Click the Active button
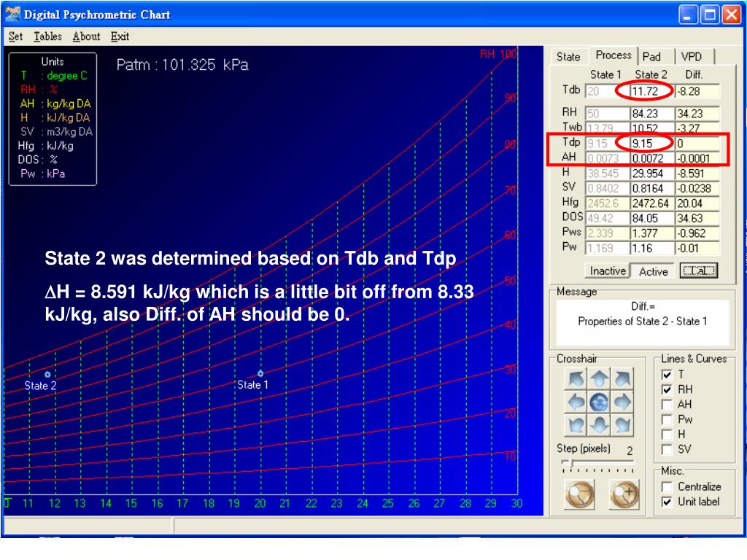The image size is (747, 560). pyautogui.click(x=653, y=271)
